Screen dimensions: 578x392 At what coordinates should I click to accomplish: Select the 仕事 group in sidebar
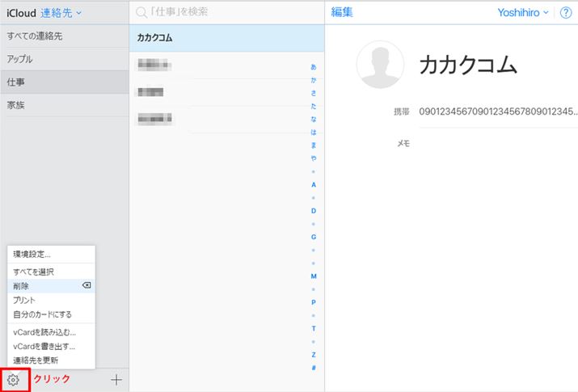16,82
